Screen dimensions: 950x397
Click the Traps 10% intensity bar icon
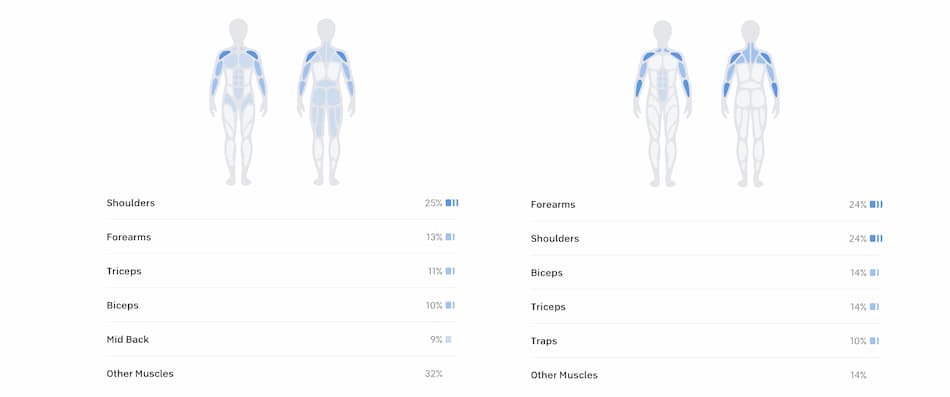[x=874, y=341]
